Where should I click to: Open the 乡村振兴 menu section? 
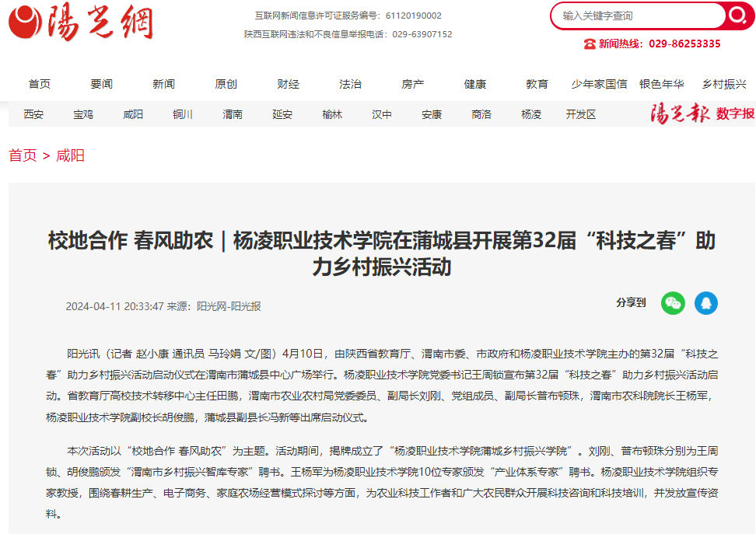click(x=723, y=84)
